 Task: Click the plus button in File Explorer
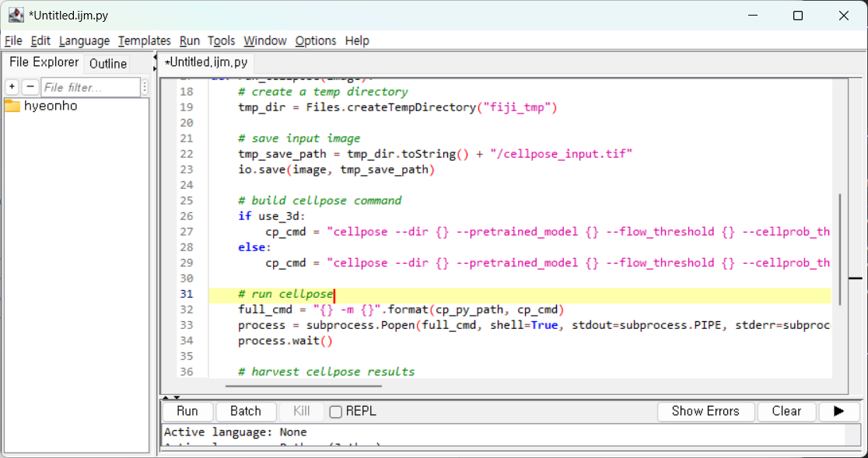(12, 87)
